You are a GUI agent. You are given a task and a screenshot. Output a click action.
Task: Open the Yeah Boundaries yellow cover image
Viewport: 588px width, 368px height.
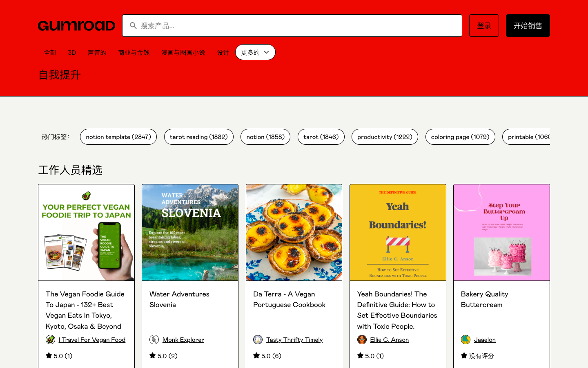pyautogui.click(x=398, y=232)
